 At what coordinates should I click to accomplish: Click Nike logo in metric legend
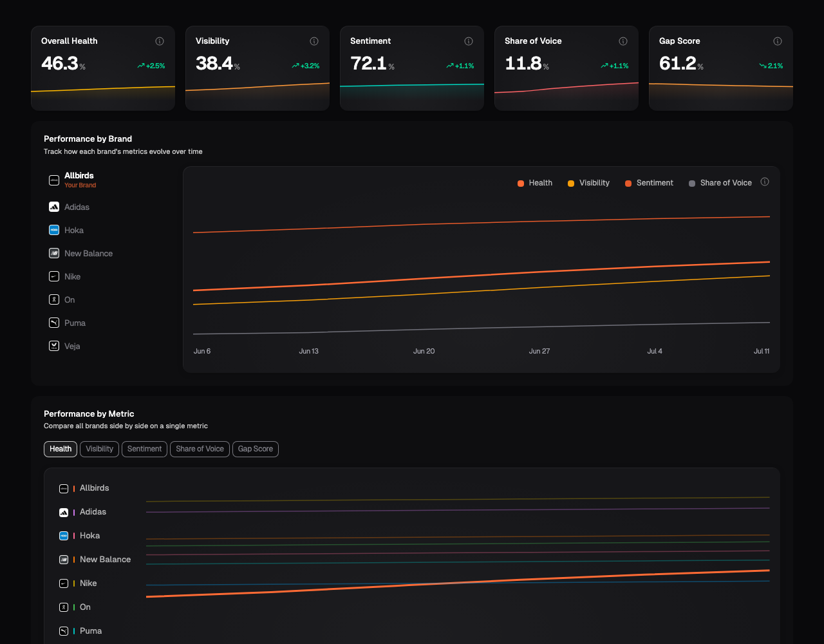click(x=64, y=583)
